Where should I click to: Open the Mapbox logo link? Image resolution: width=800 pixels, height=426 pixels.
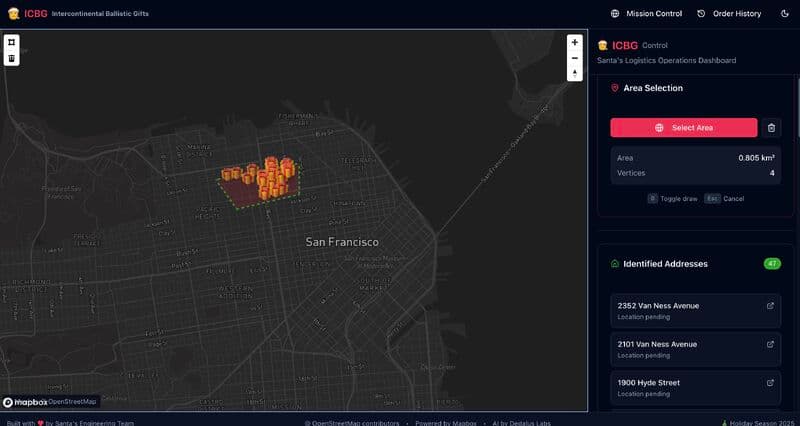click(25, 402)
